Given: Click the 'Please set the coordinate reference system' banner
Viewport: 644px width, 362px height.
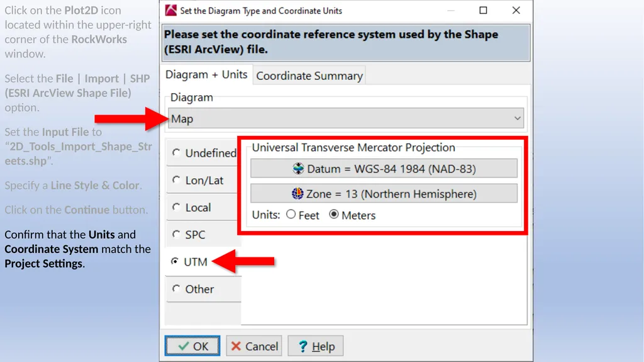Looking at the screenshot, I should (x=346, y=42).
